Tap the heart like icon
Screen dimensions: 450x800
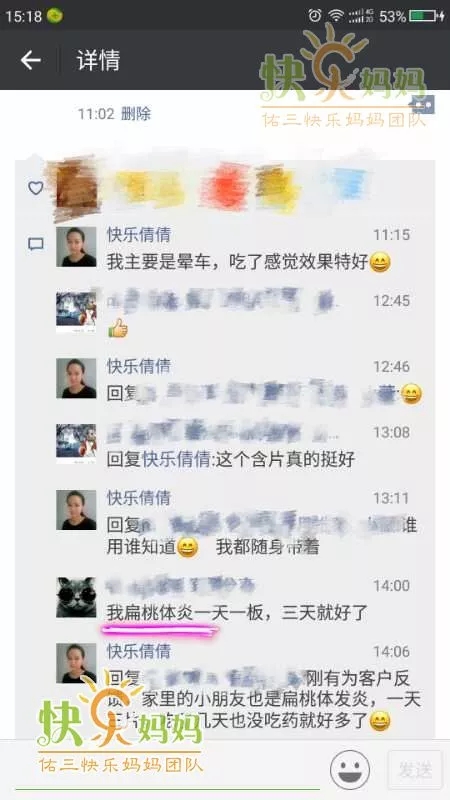(x=36, y=188)
